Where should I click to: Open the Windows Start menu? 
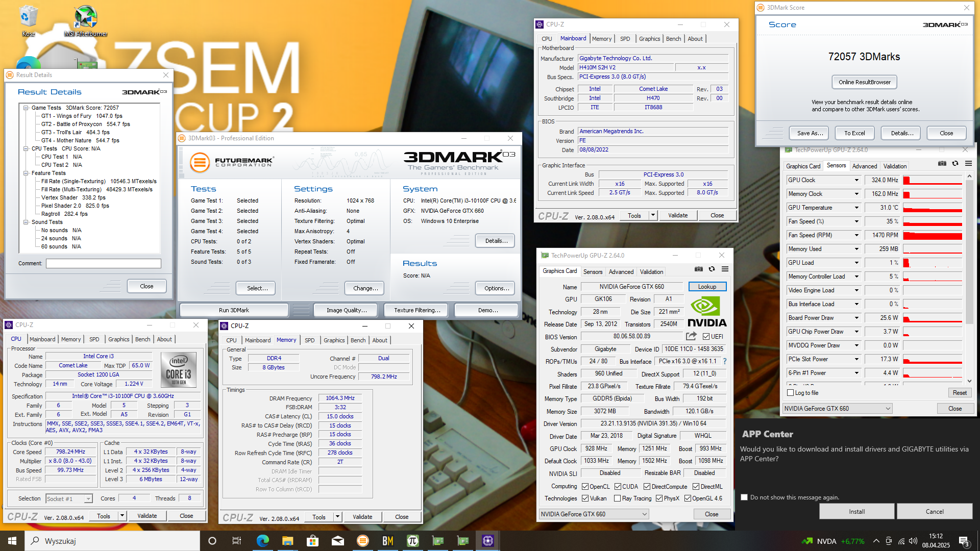(x=12, y=541)
